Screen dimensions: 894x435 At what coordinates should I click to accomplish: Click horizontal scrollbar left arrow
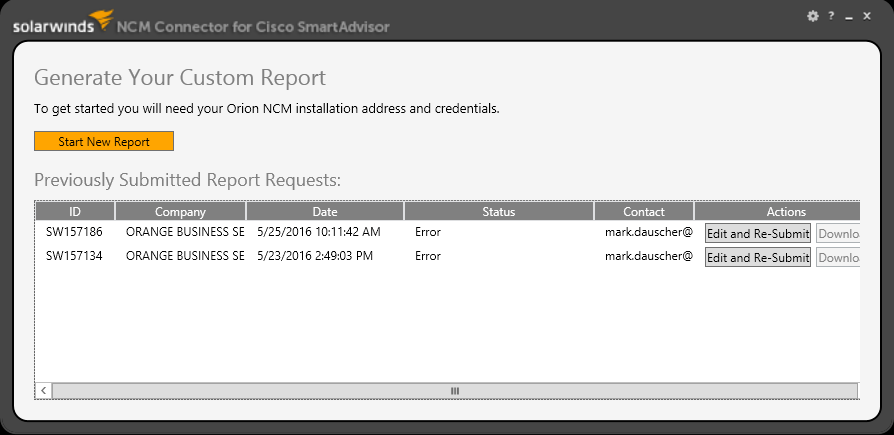43,391
